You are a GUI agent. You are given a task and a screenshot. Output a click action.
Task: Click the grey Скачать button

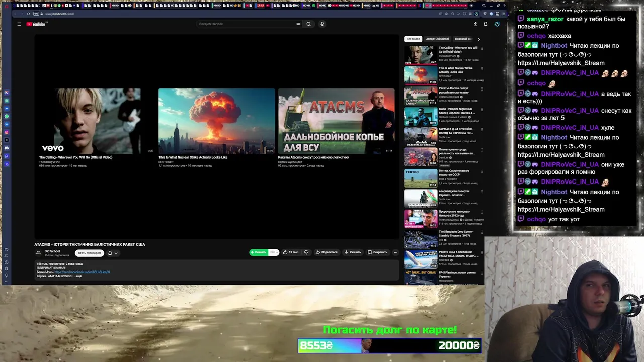[353, 252]
